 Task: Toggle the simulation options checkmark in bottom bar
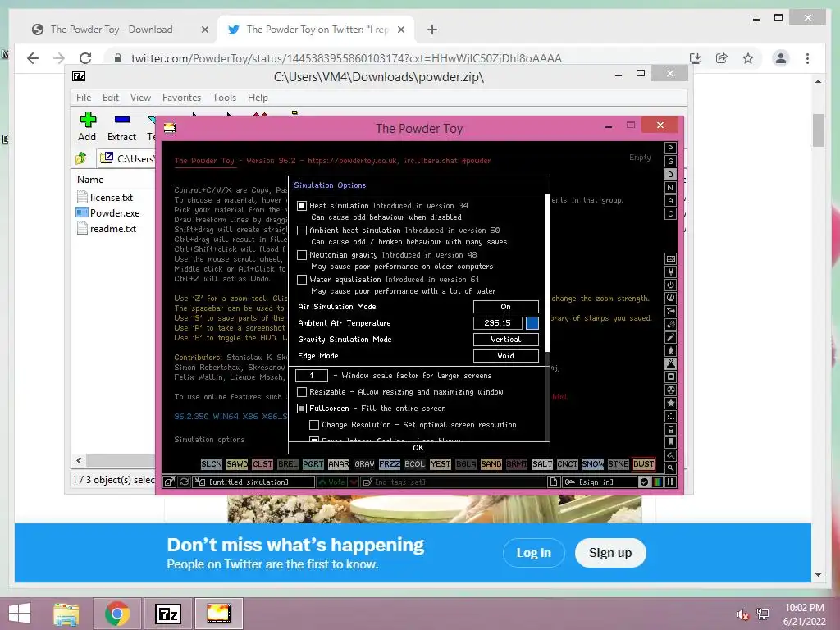(x=645, y=482)
